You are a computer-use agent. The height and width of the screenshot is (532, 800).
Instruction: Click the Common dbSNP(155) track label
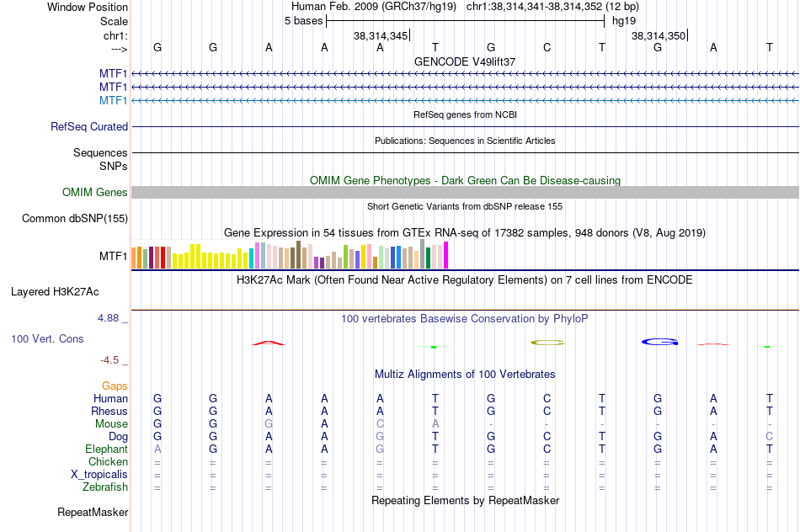tap(75, 218)
